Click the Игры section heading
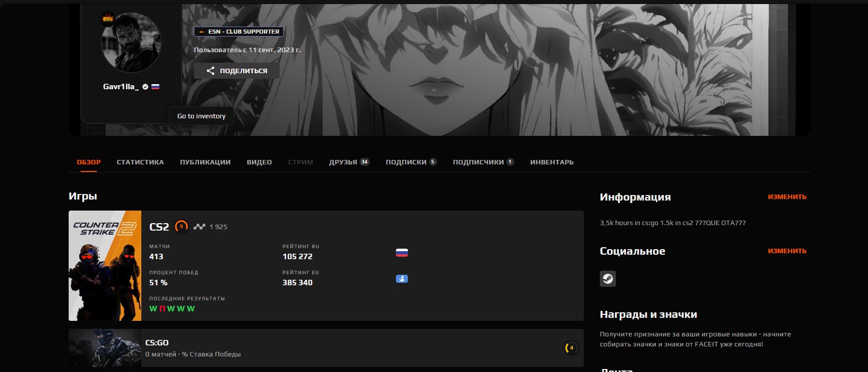 pos(83,196)
